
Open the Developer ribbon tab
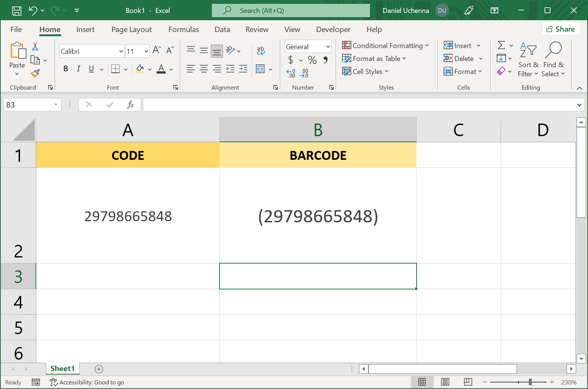click(333, 29)
